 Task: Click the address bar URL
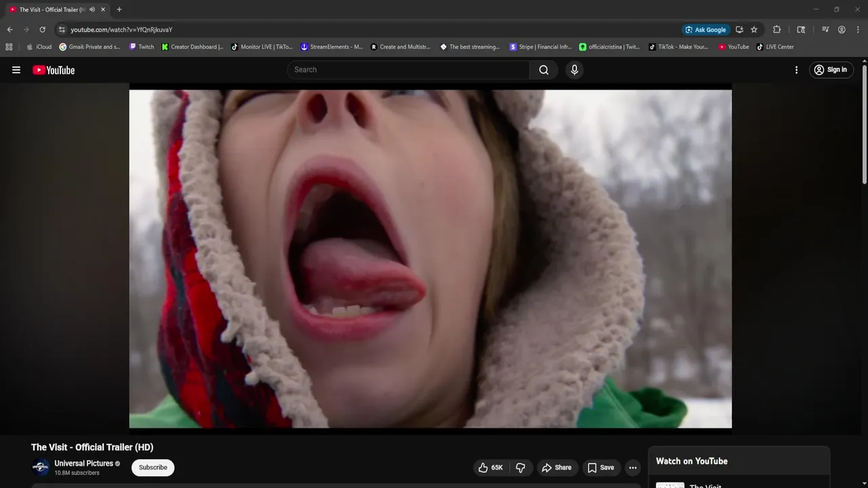(121, 30)
